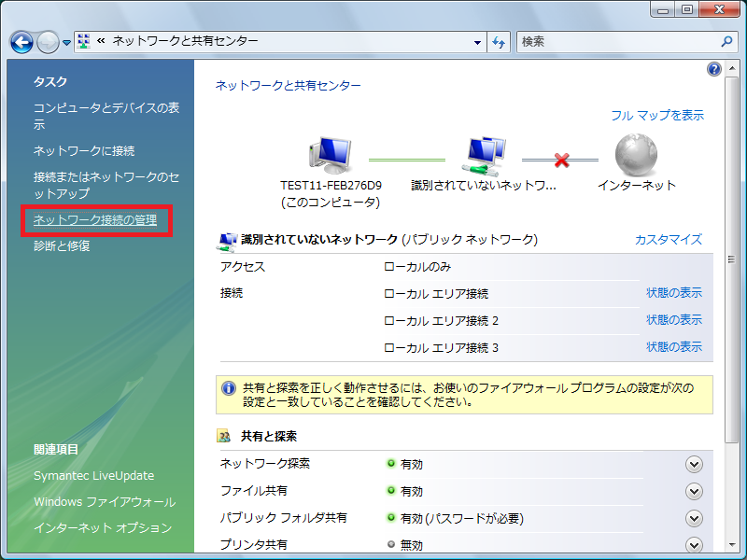Open 診断と修復 in the task pane

coord(62,247)
